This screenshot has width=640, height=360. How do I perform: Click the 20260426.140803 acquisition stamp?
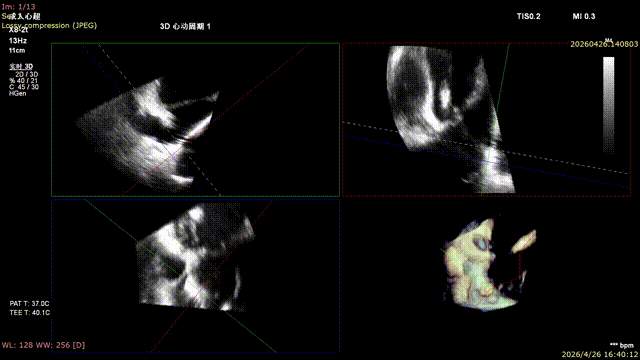coord(604,44)
